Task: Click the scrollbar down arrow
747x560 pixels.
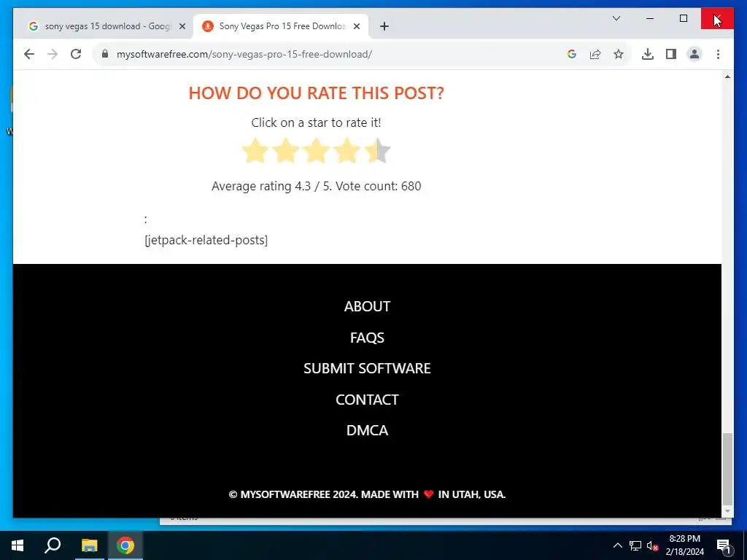Action: pyautogui.click(x=727, y=511)
